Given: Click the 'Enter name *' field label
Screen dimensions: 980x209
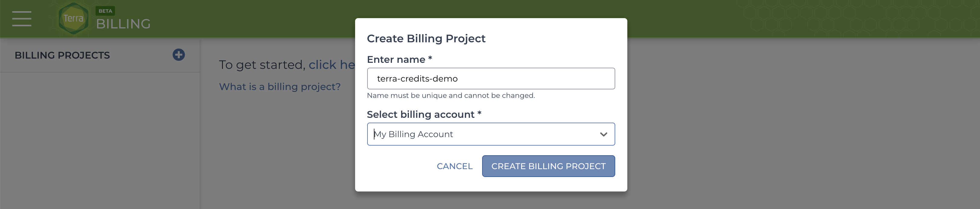Looking at the screenshot, I should click(x=399, y=60).
